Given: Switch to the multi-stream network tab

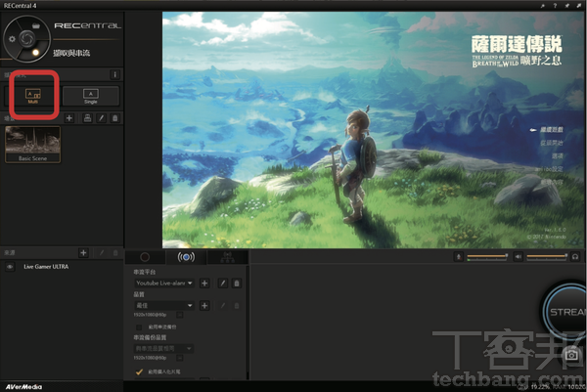Looking at the screenshot, I should click(x=226, y=257).
